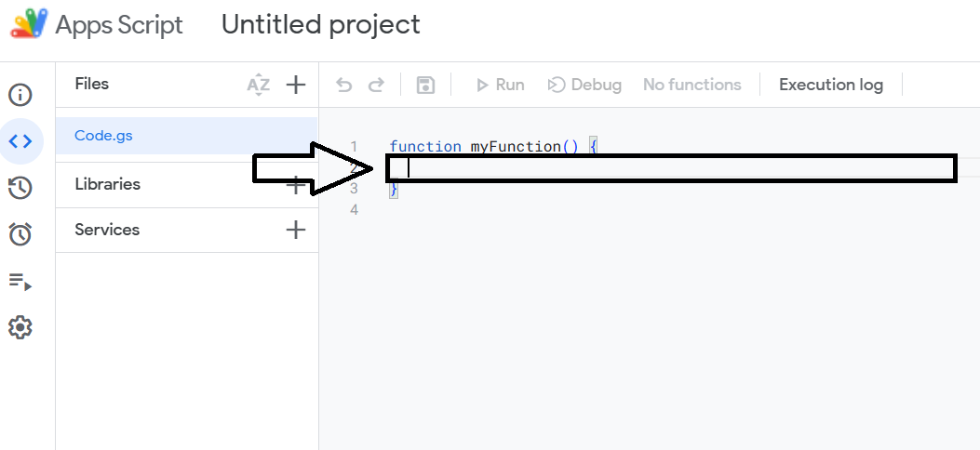Viewport: 980px width, 450px height.
Task: Add a service with plus icon
Action: 295,230
